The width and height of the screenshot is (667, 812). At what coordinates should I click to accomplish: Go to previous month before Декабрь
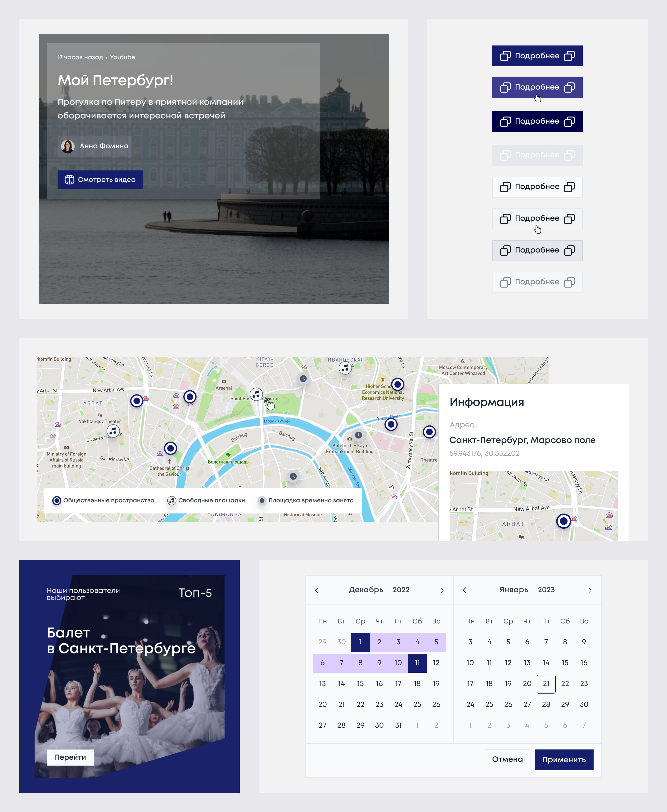coord(317,590)
